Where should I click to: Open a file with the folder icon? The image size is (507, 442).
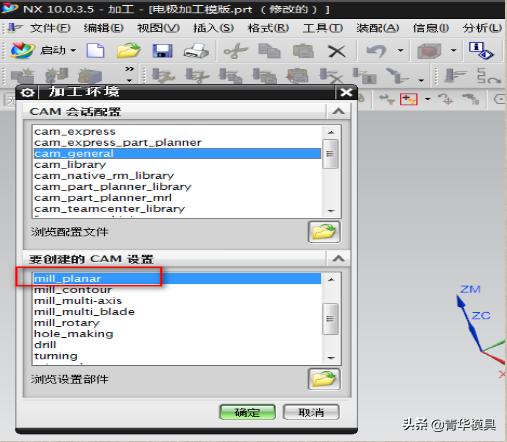pos(128,51)
